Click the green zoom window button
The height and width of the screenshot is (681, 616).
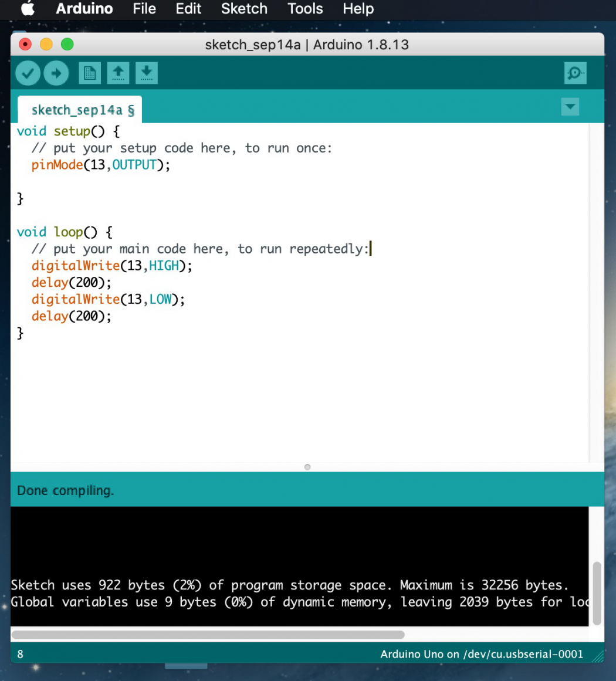(67, 45)
